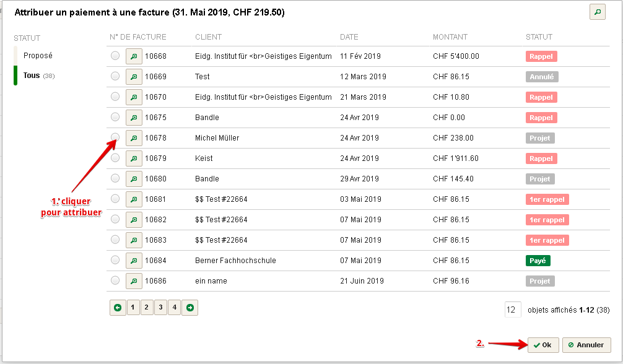The width and height of the screenshot is (623, 364).
Task: Sort by the MONTANT column header
Action: click(x=450, y=37)
